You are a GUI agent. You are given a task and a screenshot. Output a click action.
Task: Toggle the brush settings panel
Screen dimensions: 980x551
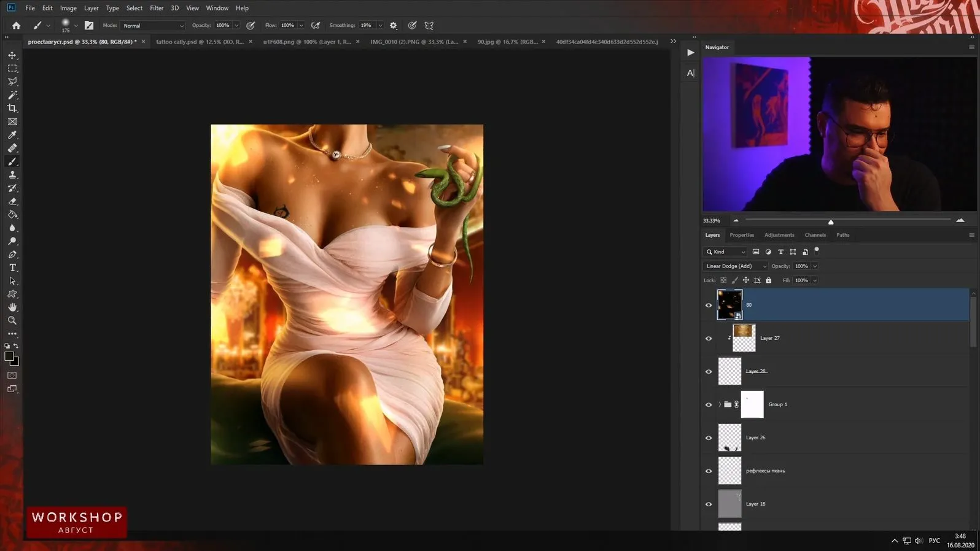(x=89, y=26)
